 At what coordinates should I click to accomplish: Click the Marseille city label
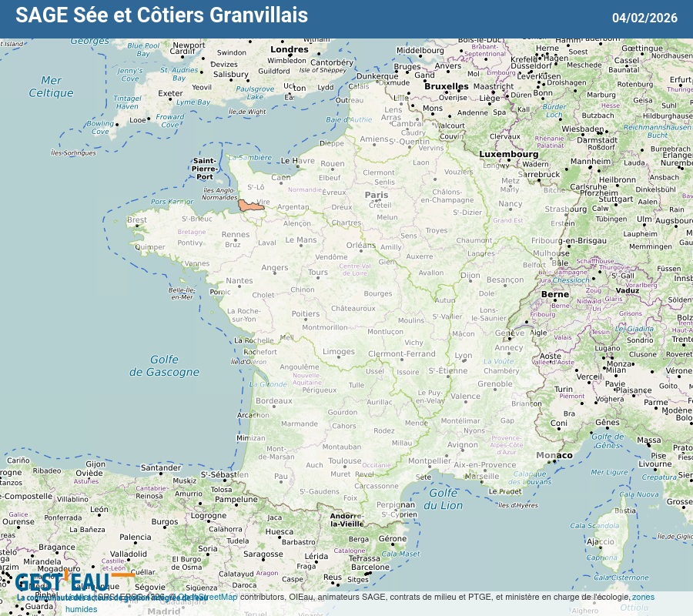[482, 476]
